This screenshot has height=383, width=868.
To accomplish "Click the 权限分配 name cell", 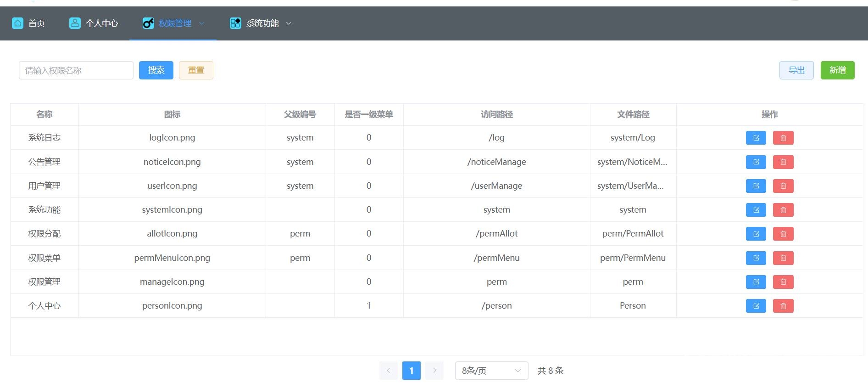I will [45, 234].
